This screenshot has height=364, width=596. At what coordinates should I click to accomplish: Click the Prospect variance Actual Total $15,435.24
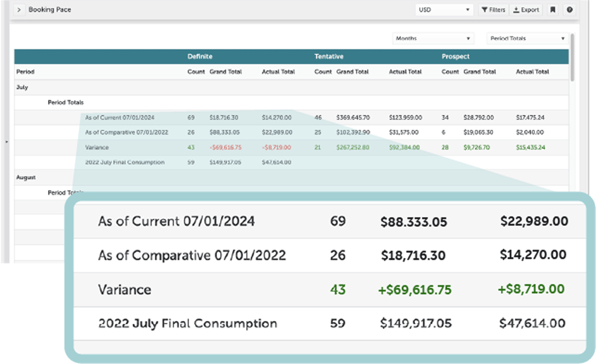(530, 148)
